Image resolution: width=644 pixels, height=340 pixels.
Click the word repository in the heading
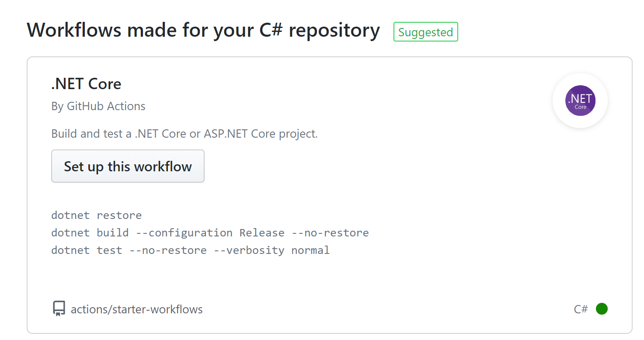tap(334, 31)
